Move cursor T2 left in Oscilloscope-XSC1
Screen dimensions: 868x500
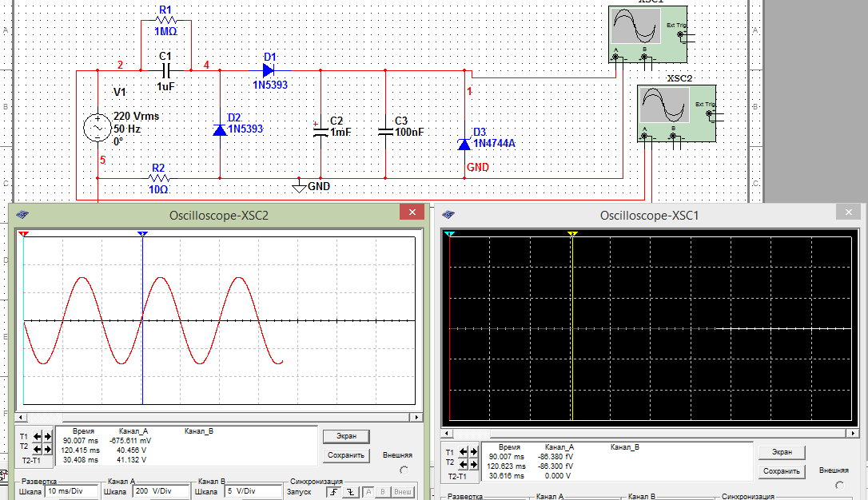coord(464,465)
